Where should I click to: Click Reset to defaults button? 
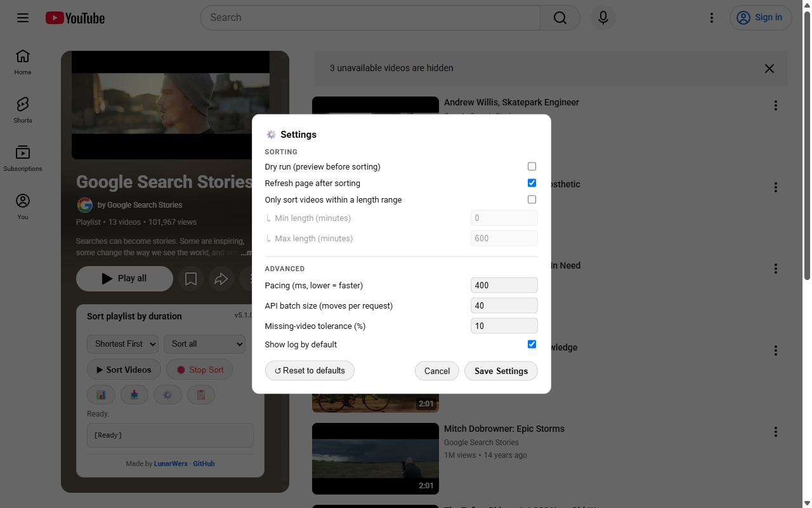[x=310, y=371]
